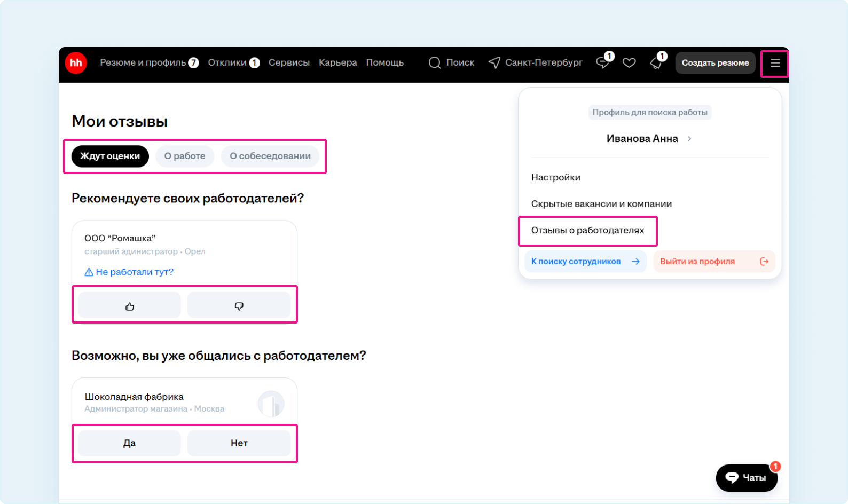Click the thumbs down icon for ООО Ромашка
The height and width of the screenshot is (504, 848).
click(x=239, y=306)
